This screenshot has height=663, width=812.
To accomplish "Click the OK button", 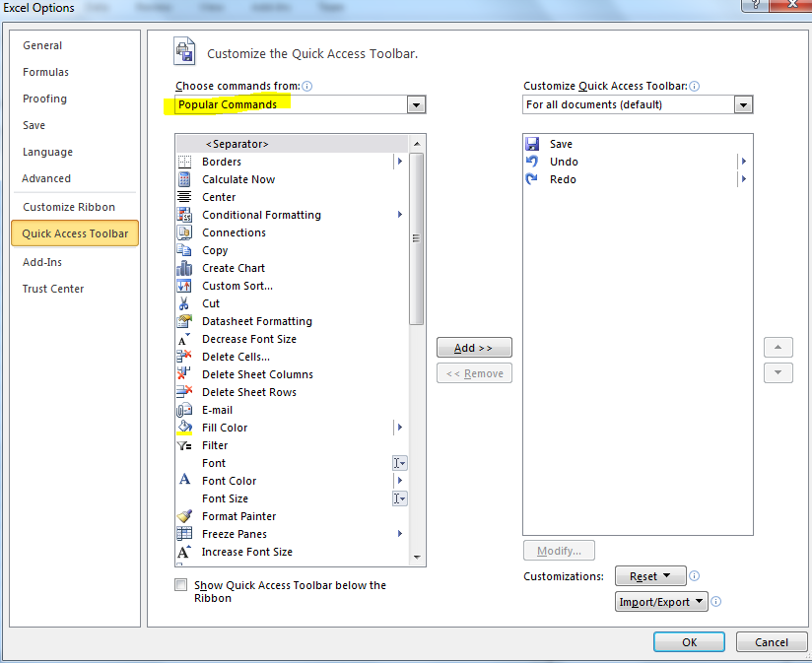I will click(689, 641).
